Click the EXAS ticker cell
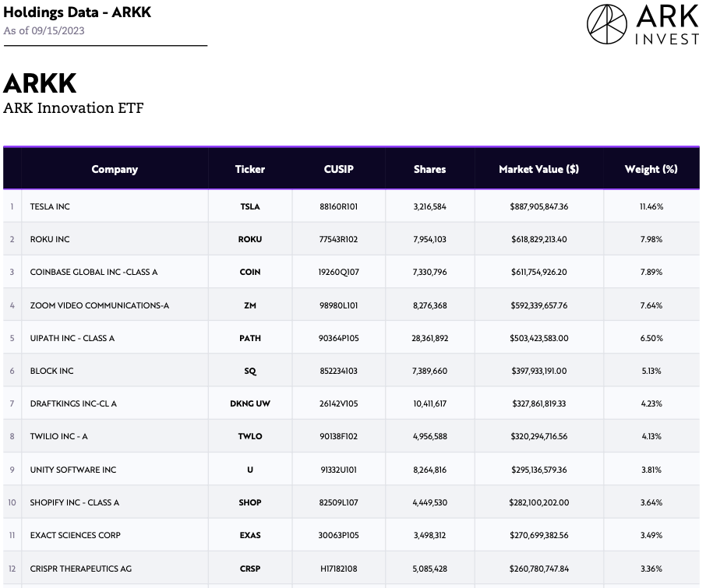This screenshot has height=588, width=706. click(x=250, y=535)
